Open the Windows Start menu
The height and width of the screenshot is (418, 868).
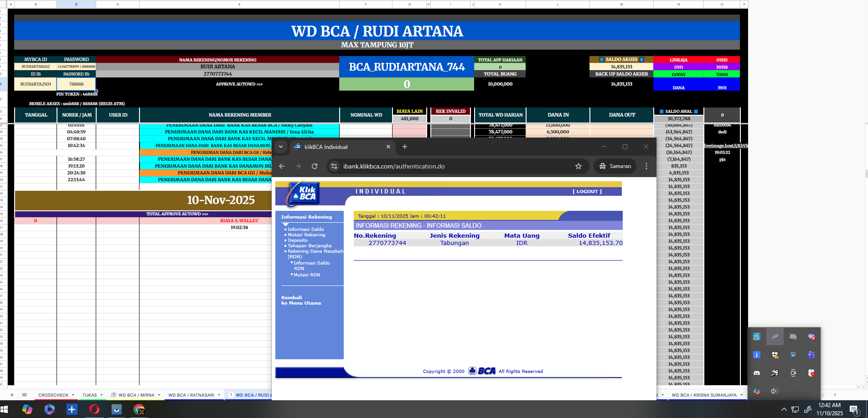pyautogui.click(x=5, y=409)
